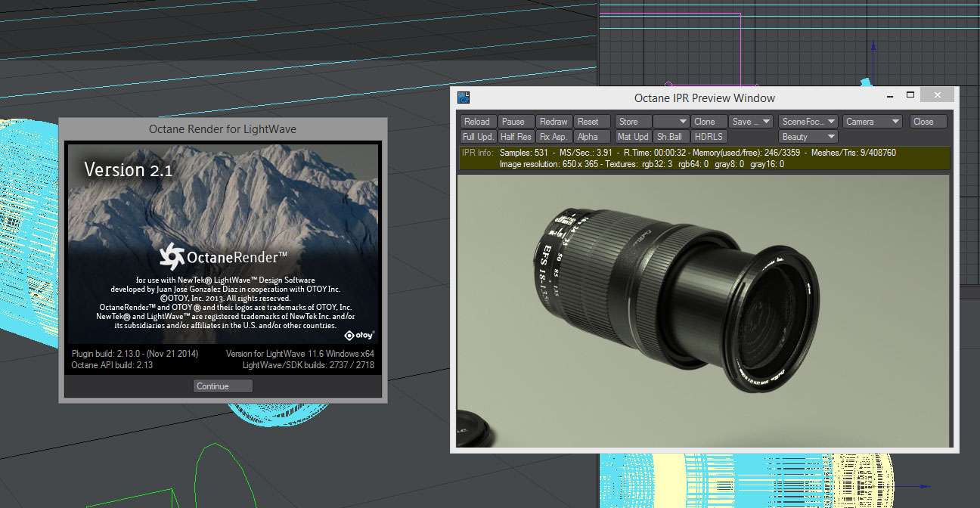
Task: Toggle the Mat Upd option
Action: click(633, 137)
